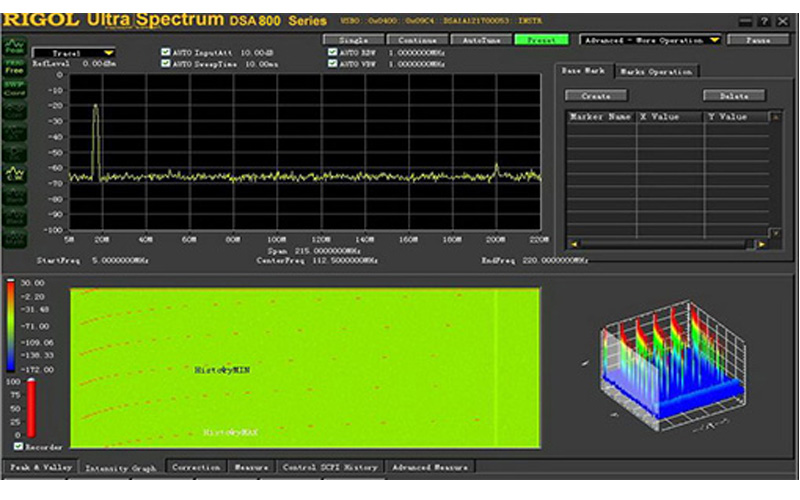Click the Peak icon in left sidebar

tap(15, 46)
